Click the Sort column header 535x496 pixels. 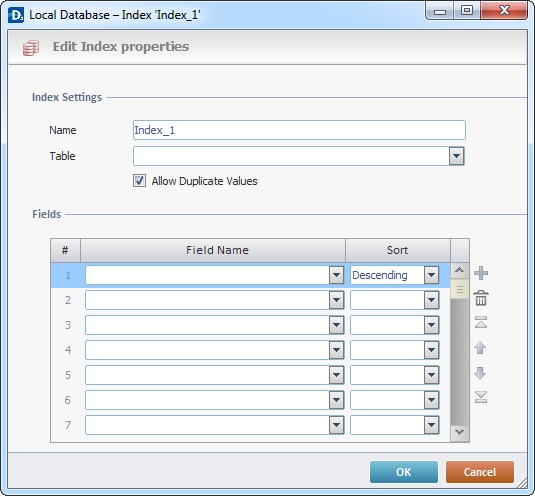click(x=398, y=250)
